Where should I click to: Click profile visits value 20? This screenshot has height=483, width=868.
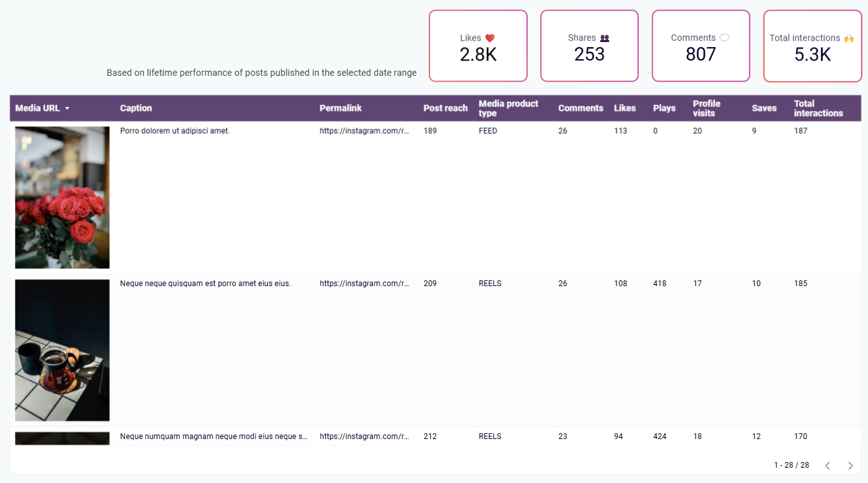(698, 131)
